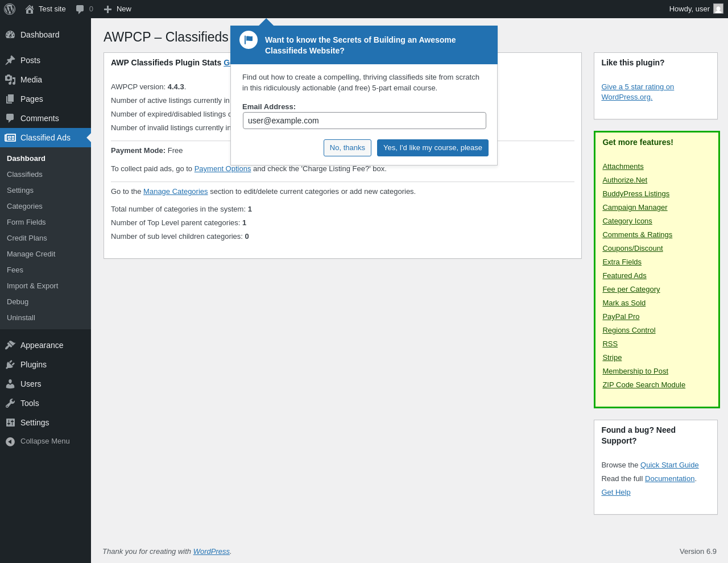The height and width of the screenshot is (563, 728).
Task: Click the home icon next to Test site
Action: tap(30, 9)
